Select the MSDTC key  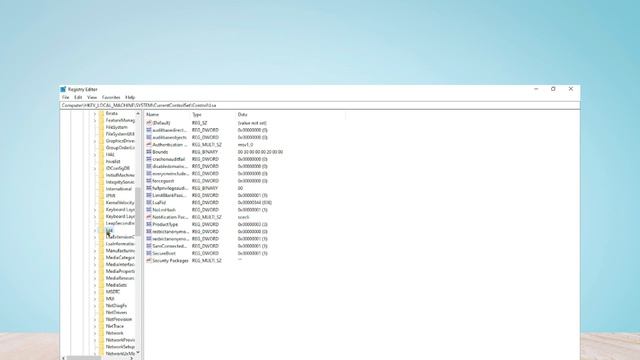coord(113,292)
